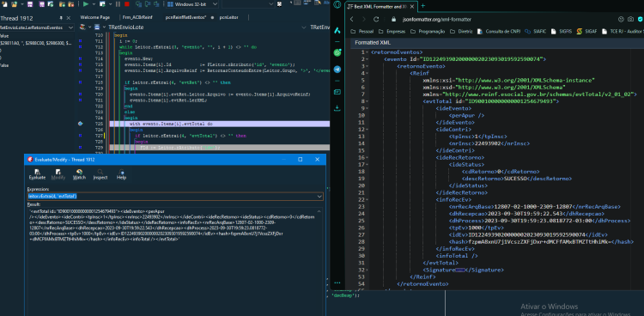
Task: Click the Help icon in Evaluate/Modify dialog
Action: pyautogui.click(x=121, y=173)
